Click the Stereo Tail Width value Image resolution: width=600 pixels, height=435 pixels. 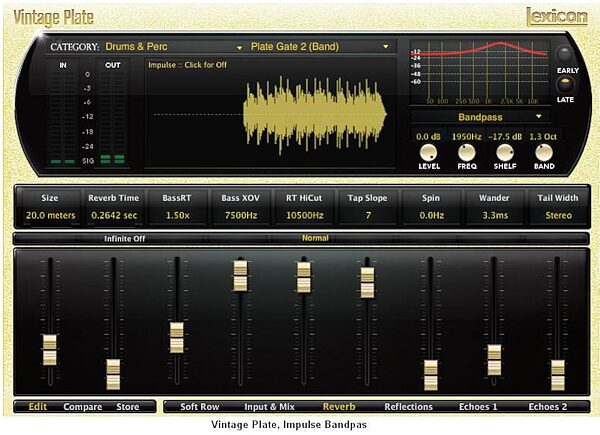pos(559,215)
